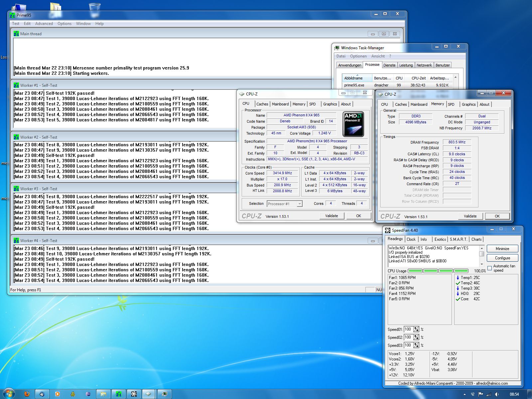Open About tab in right CPU-Z window
This screenshot has height=399, width=532.
[x=484, y=104]
